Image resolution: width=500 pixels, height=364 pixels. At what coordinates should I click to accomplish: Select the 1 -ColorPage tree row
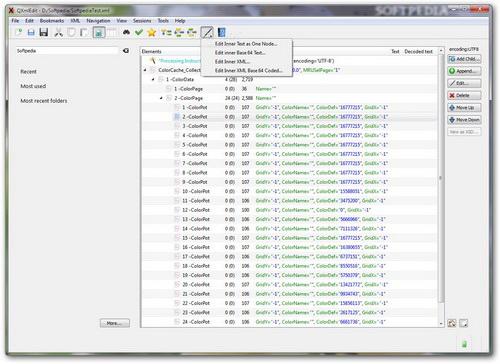(x=290, y=89)
